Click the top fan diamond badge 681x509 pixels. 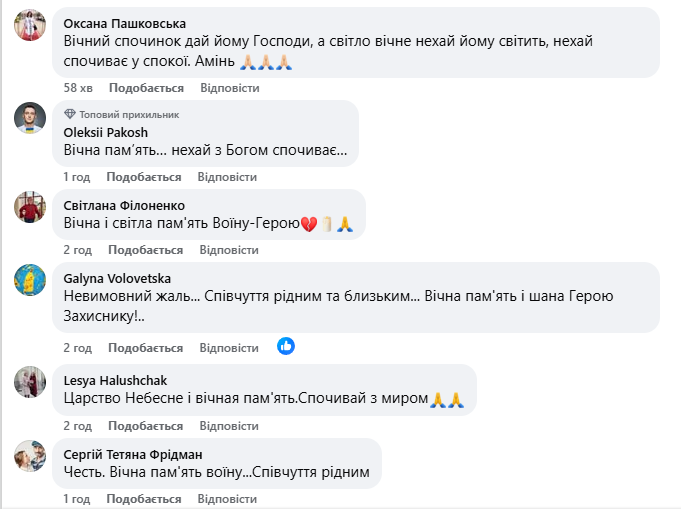(x=70, y=115)
